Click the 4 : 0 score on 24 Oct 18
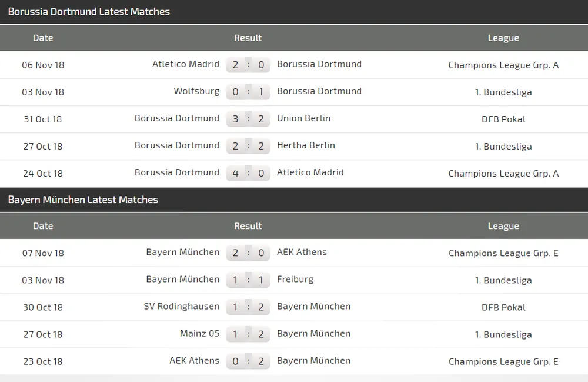This screenshot has height=382, width=588. [x=248, y=173]
